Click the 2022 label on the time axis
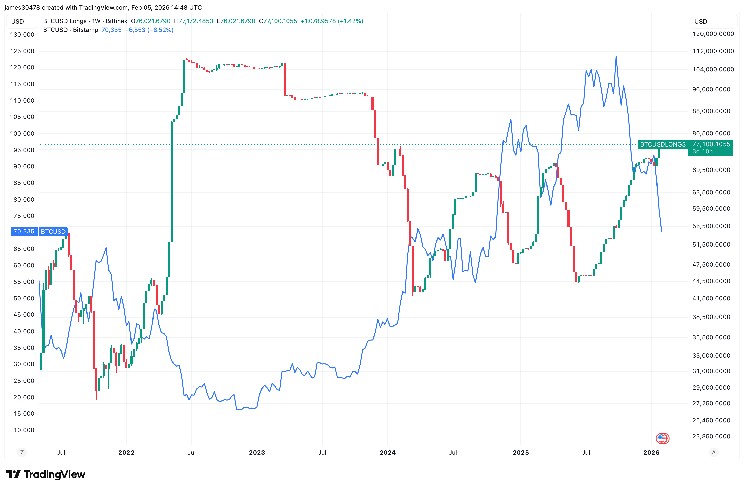The width and height of the screenshot is (745, 490). [128, 453]
